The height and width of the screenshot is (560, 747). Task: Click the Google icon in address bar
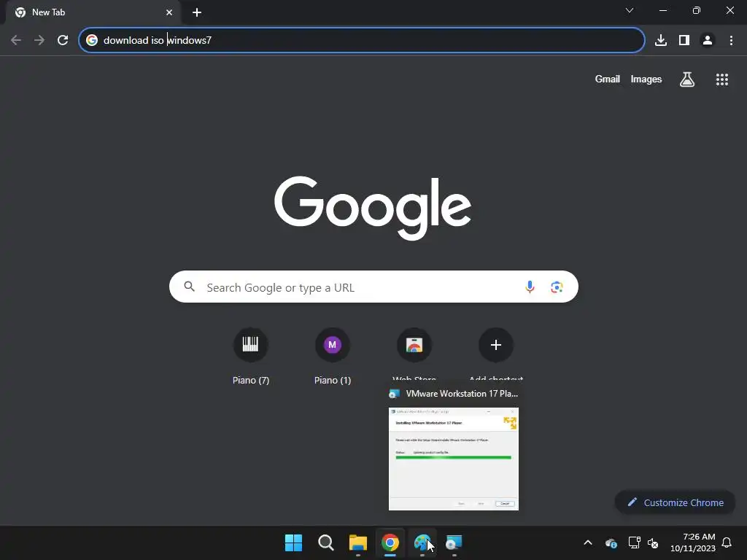[91, 40]
